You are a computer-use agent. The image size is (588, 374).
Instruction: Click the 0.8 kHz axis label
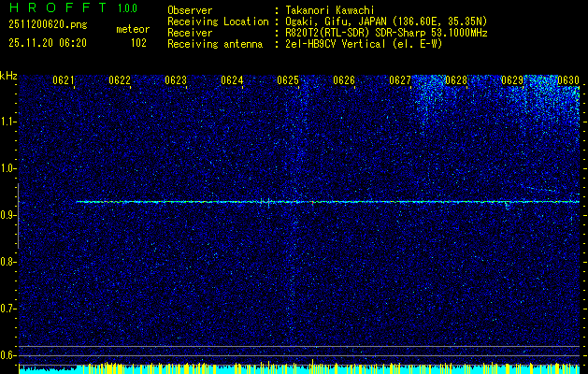pos(7,262)
